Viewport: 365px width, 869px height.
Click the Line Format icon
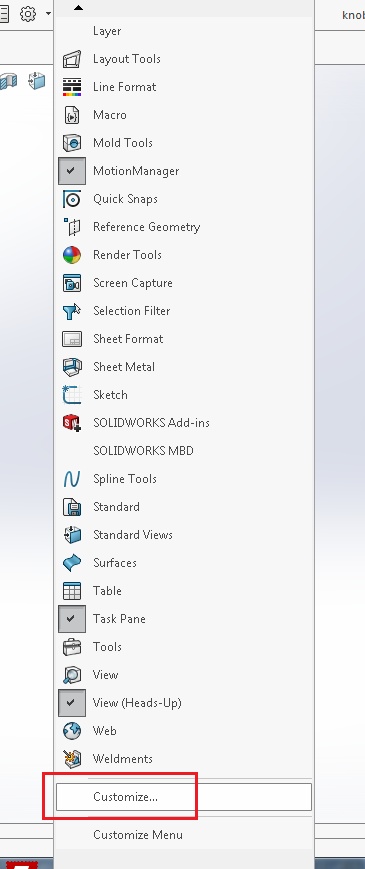tap(72, 87)
